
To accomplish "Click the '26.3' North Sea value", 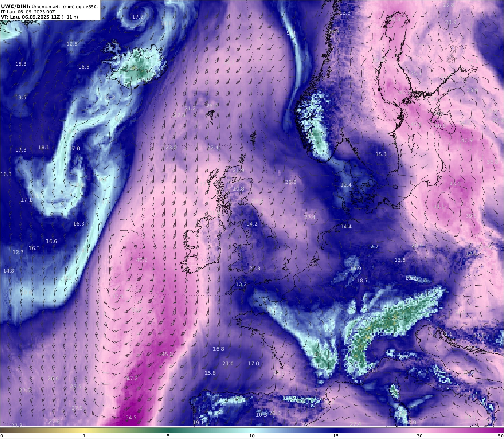I will pyautogui.click(x=291, y=182).
